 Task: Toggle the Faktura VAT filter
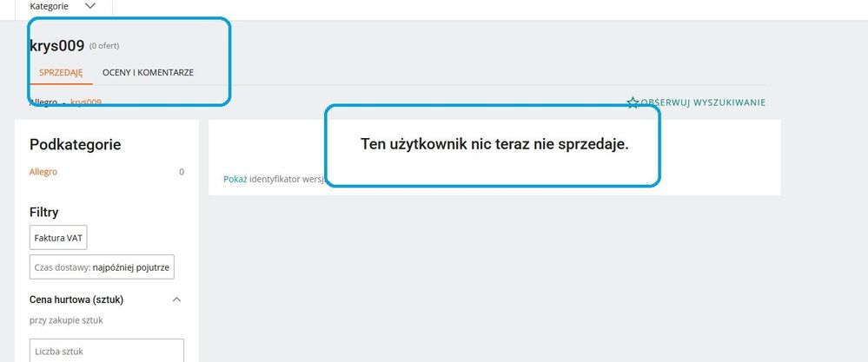click(58, 238)
